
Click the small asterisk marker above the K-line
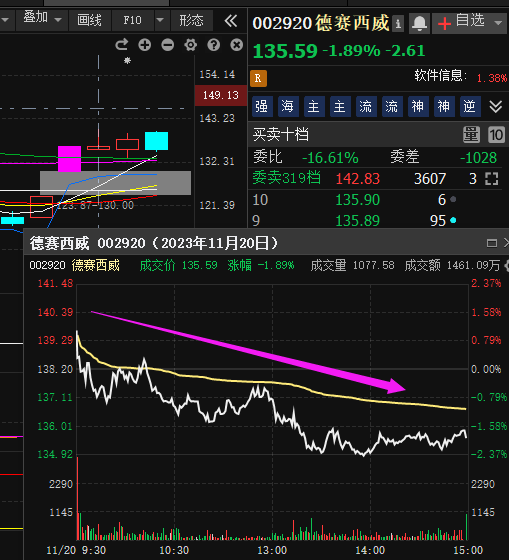pyautogui.click(x=127, y=61)
